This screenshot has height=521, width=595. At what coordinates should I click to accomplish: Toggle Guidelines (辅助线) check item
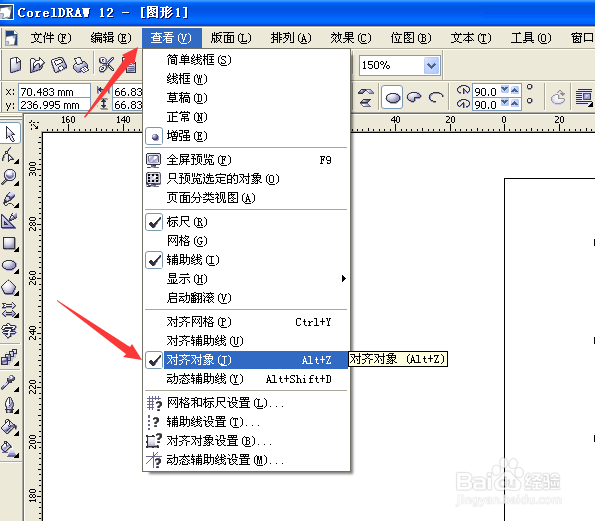(246, 260)
